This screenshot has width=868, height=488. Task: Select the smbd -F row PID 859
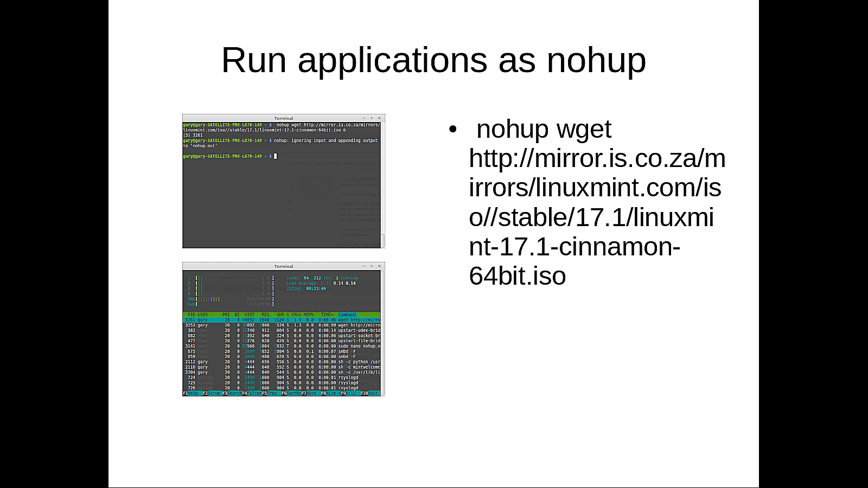point(282,357)
